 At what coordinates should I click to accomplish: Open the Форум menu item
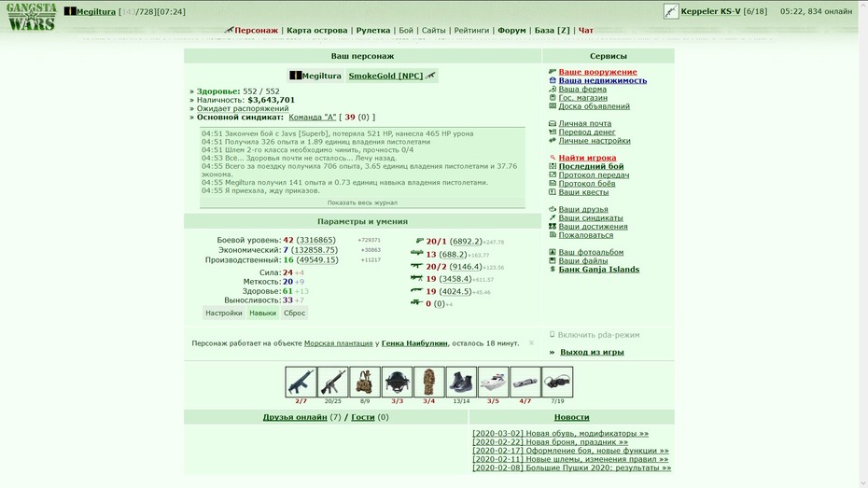511,31
